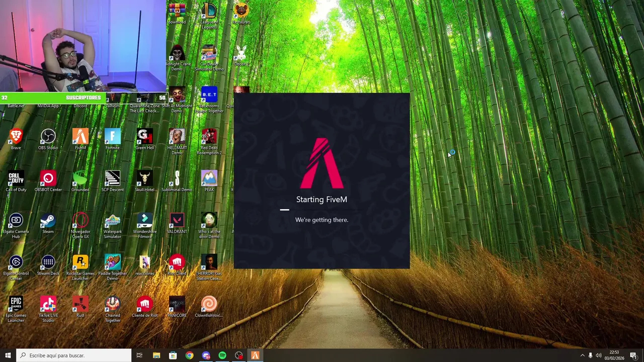Screen dimensions: 644x362
Task: Select the Cliente de Riot desktop icon
Action: pos(145,307)
